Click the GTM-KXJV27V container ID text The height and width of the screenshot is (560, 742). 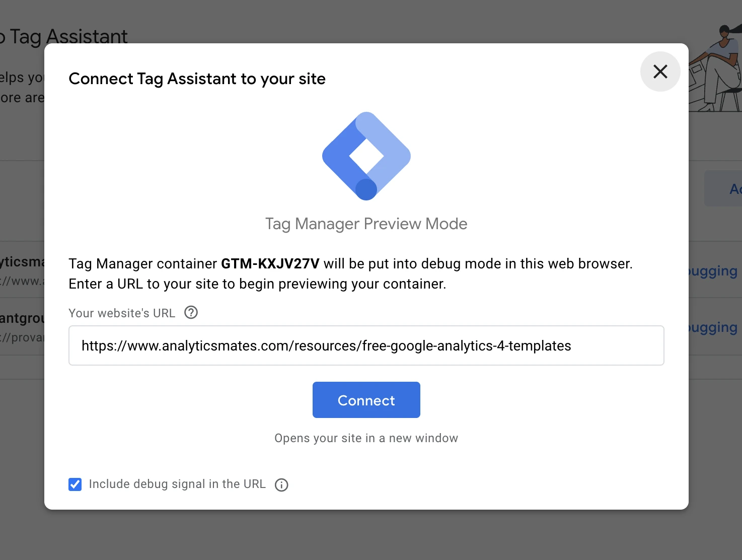click(x=270, y=264)
